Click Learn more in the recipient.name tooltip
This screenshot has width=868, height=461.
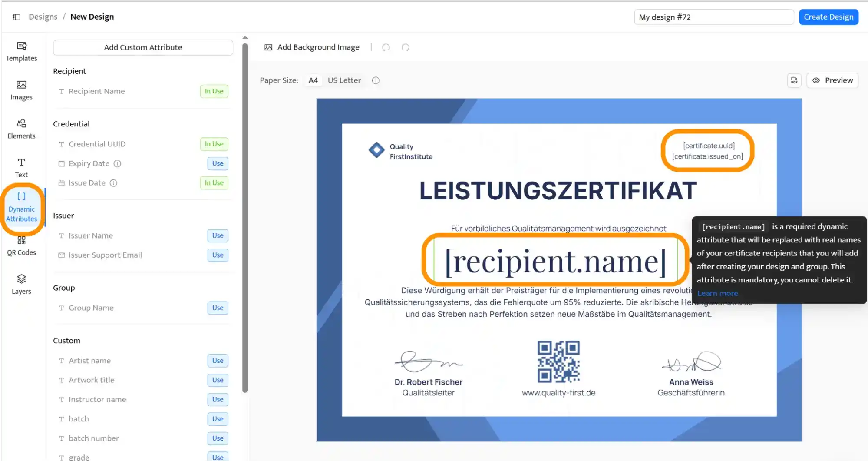pyautogui.click(x=717, y=293)
